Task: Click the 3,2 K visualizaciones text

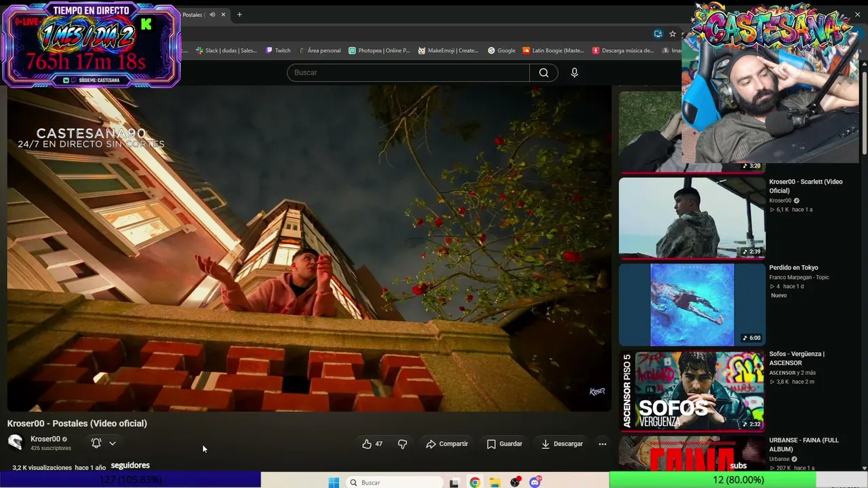Action: (42, 468)
